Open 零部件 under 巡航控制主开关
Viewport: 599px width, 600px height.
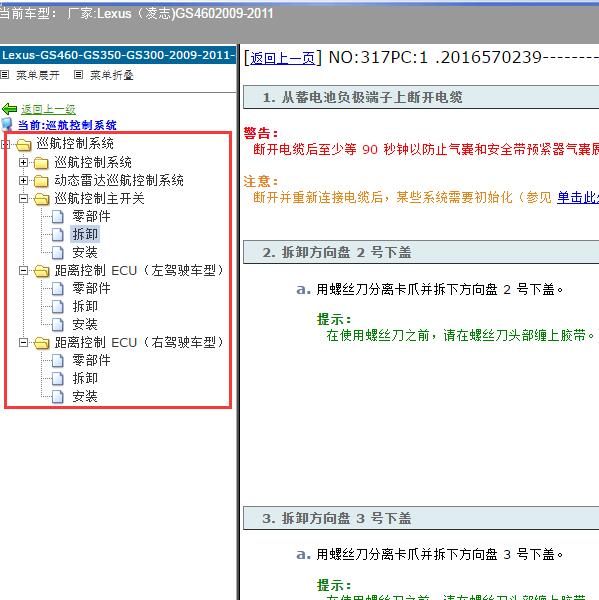point(91,216)
